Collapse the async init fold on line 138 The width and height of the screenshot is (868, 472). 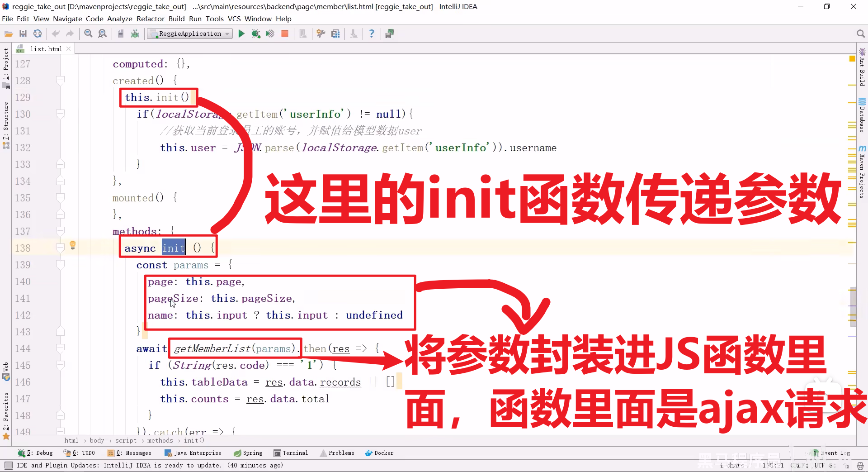pyautogui.click(x=60, y=248)
